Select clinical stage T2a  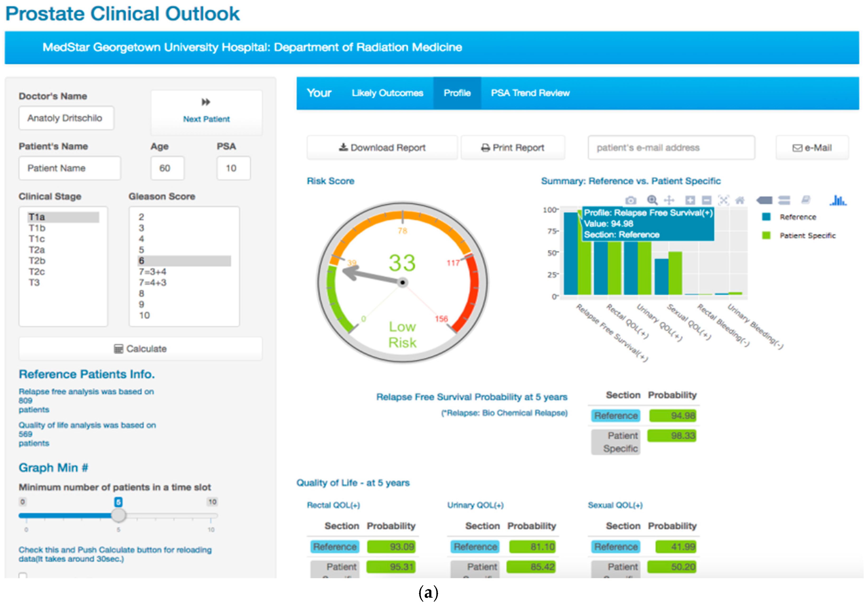coord(37,250)
